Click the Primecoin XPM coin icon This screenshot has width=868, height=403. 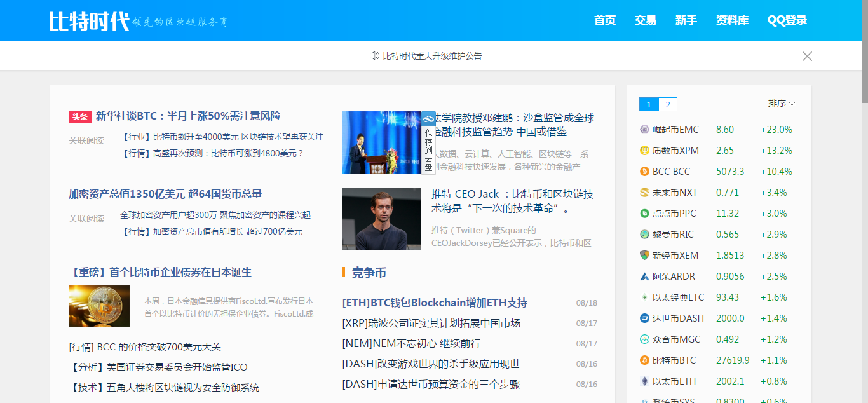tap(644, 151)
